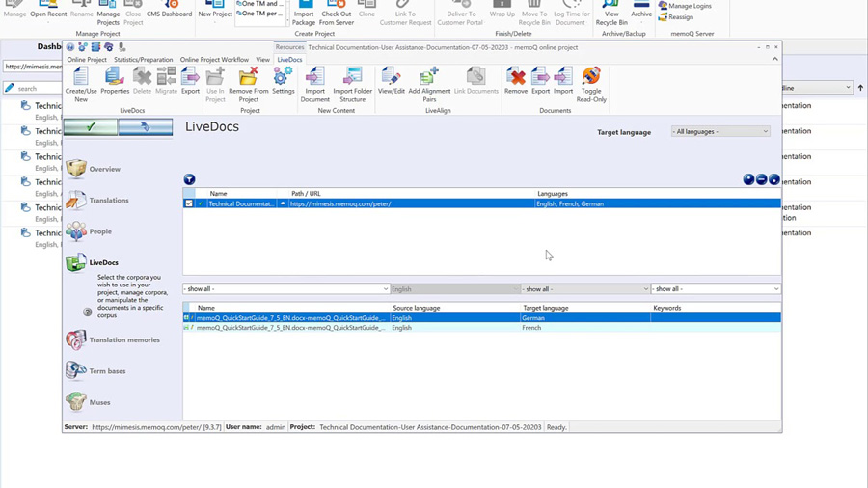Open View/Edit in the LiveAlign group
The height and width of the screenshot is (488, 868).
392,81
